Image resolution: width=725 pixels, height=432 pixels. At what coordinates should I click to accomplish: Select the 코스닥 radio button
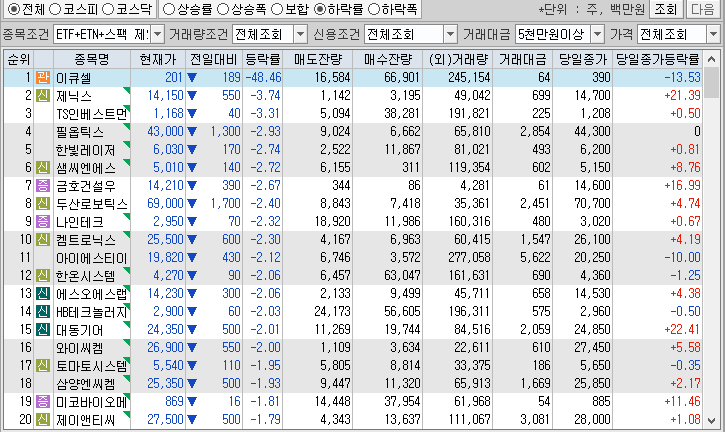point(108,9)
